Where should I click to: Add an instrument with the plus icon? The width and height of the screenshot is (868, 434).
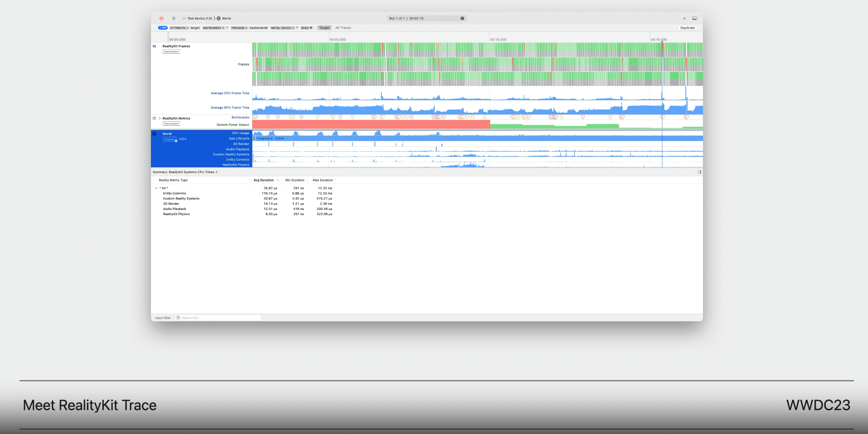pyautogui.click(x=684, y=19)
